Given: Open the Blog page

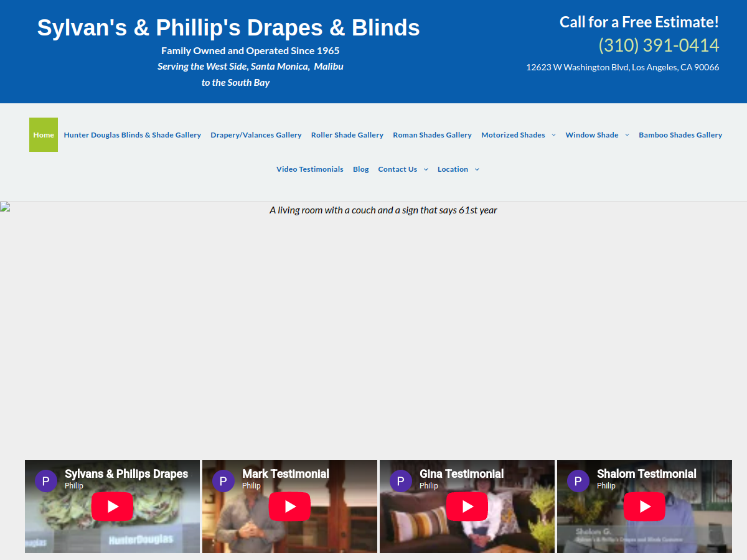Looking at the screenshot, I should 361,169.
